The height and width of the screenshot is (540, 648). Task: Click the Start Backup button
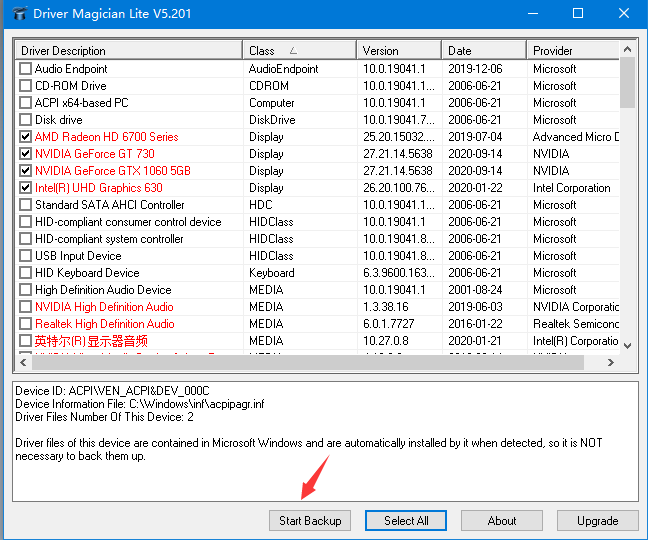point(310,521)
